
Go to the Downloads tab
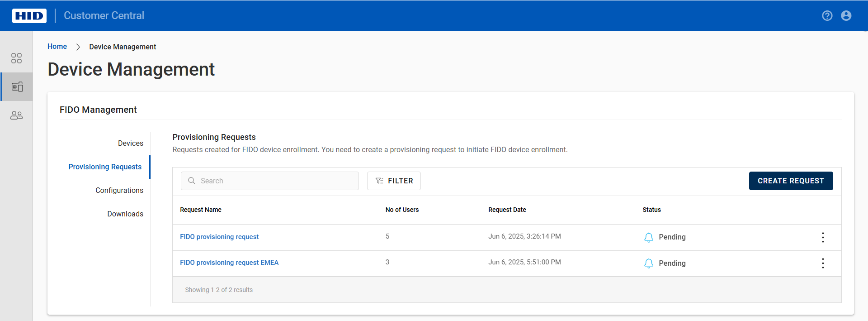coord(125,214)
